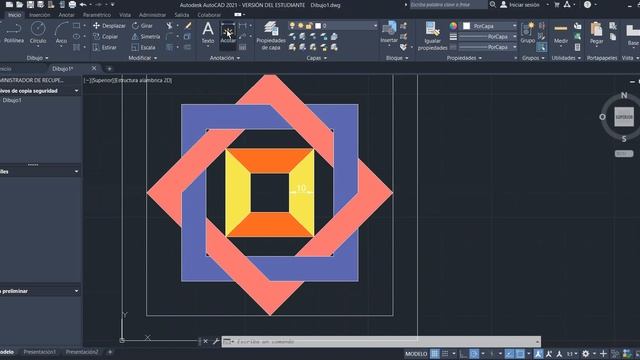Expand the Capas panel

click(x=317, y=58)
